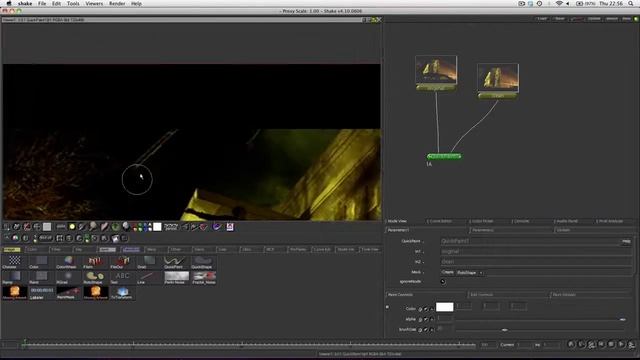Click the brushSize slider track
This screenshot has height=360, width=640.
click(x=541, y=329)
